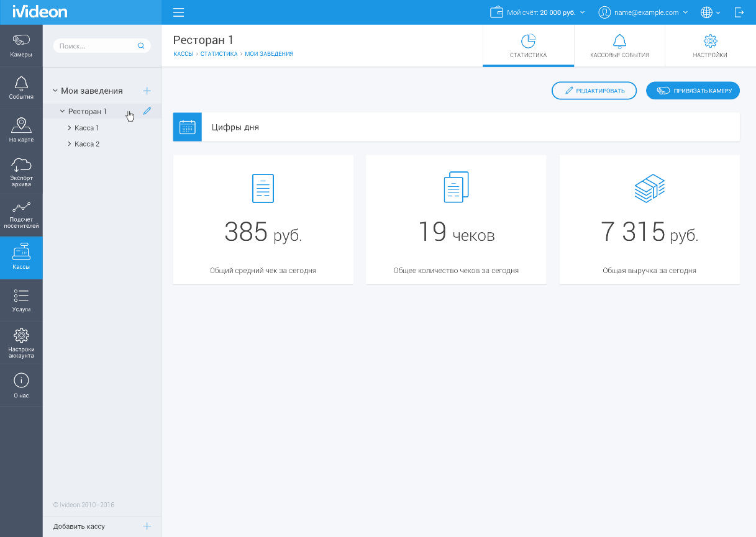The image size is (756, 537).
Task: Click the Мои заведения tree heading
Action: 92,91
